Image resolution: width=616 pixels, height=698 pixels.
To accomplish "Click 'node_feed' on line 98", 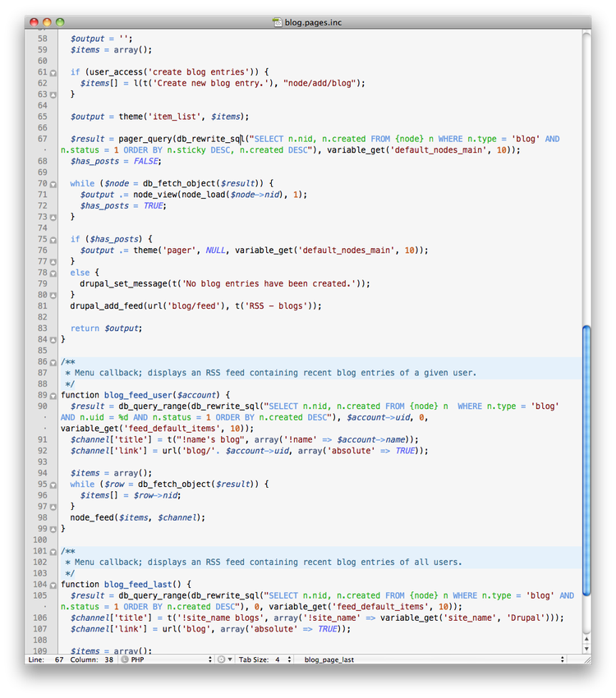I will pyautogui.click(x=92, y=517).
